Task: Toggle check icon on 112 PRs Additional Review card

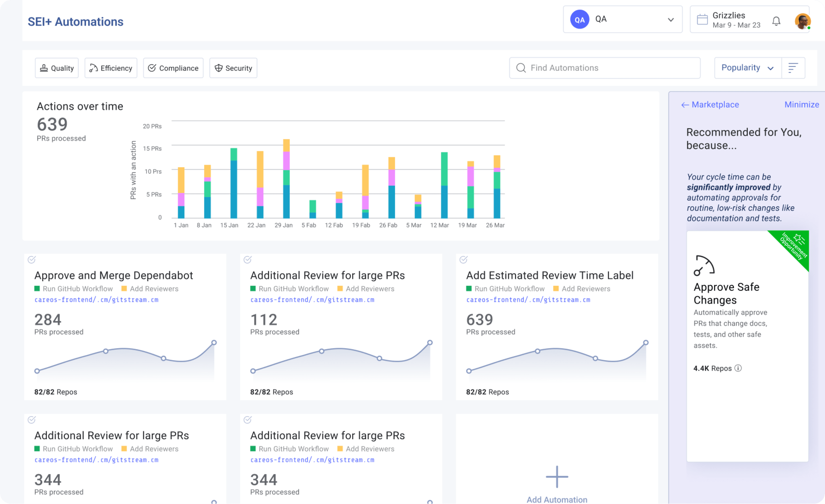Action: [247, 260]
